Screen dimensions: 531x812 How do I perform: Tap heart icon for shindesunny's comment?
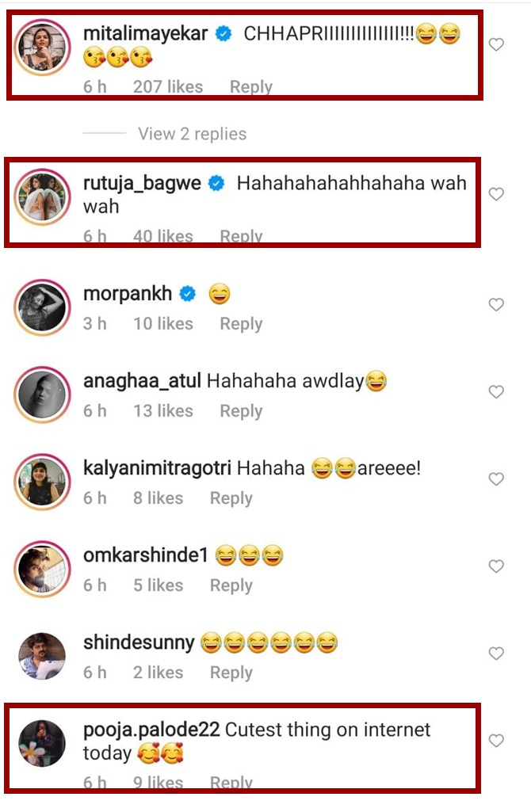coord(496,654)
